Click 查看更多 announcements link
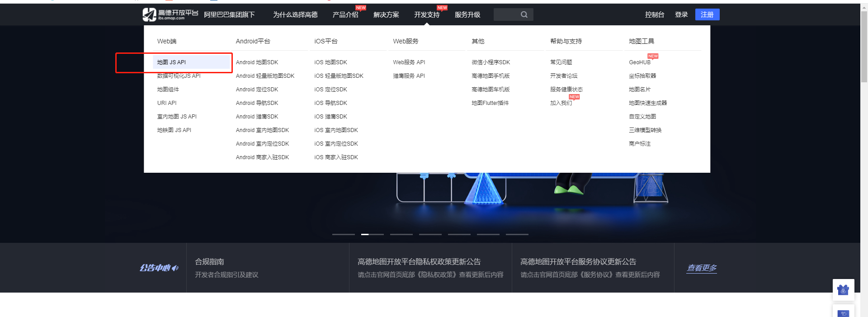The height and width of the screenshot is (317, 868). [x=702, y=268]
